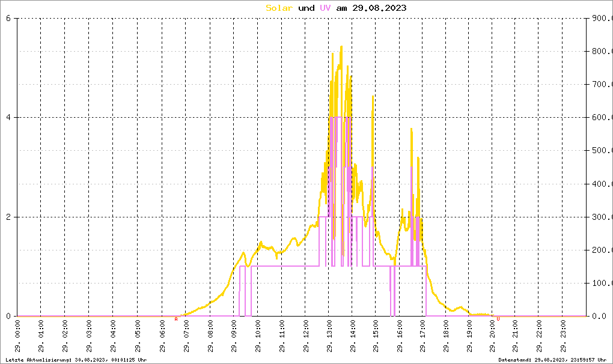The height and width of the screenshot is (364, 613).
Task: Click the time label "29. 18:00"
Action: coord(446,336)
